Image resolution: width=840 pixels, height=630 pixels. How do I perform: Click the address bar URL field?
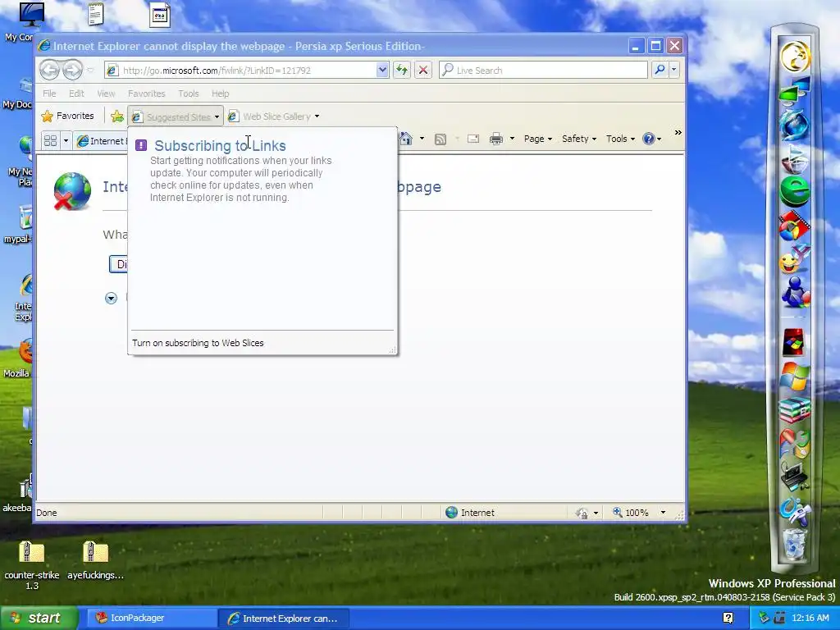point(240,71)
